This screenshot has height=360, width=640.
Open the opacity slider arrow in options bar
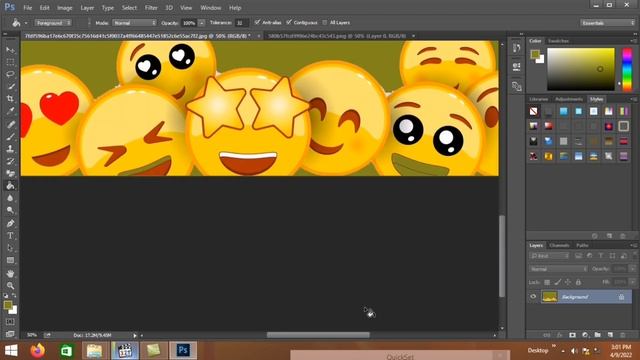pos(202,23)
